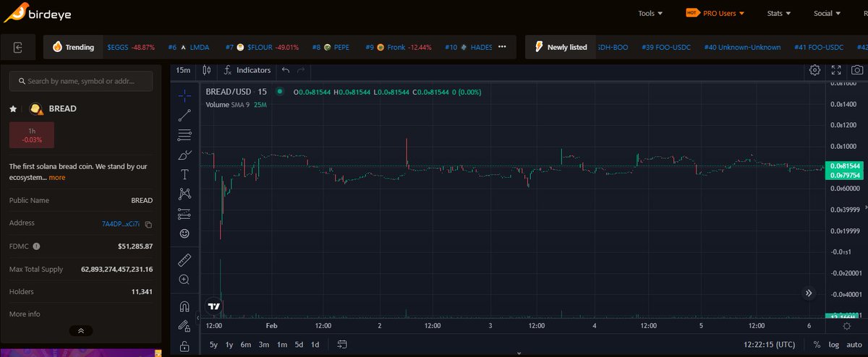Take a chart snapshot with camera icon

click(857, 70)
